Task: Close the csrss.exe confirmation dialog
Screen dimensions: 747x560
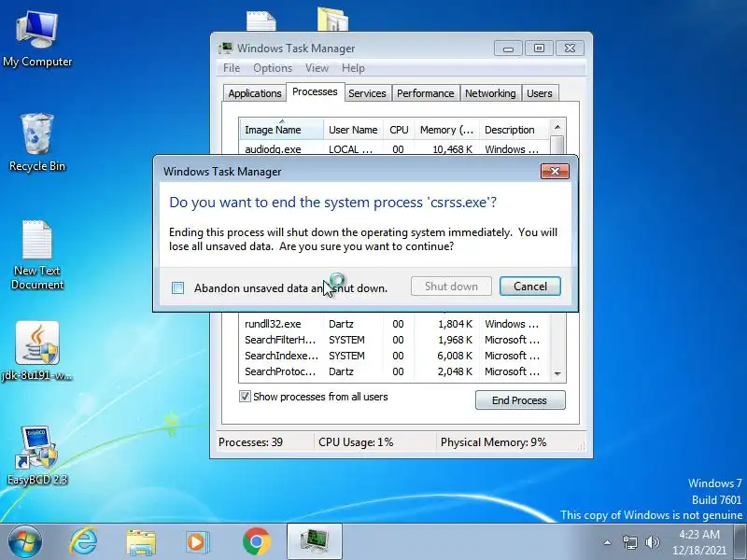Action: click(555, 171)
